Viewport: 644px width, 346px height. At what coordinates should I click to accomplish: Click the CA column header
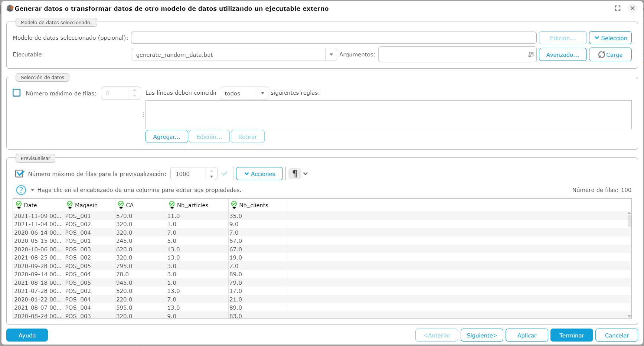(x=141, y=205)
